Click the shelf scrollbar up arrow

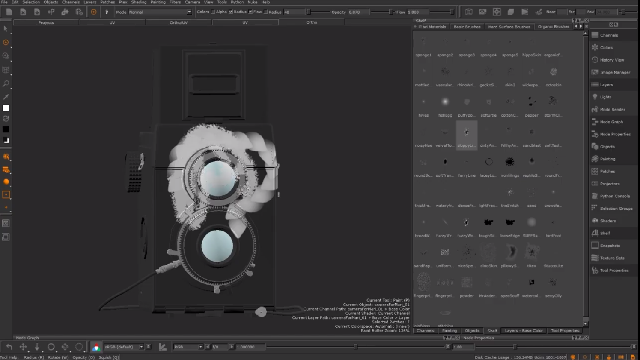(x=586, y=34)
